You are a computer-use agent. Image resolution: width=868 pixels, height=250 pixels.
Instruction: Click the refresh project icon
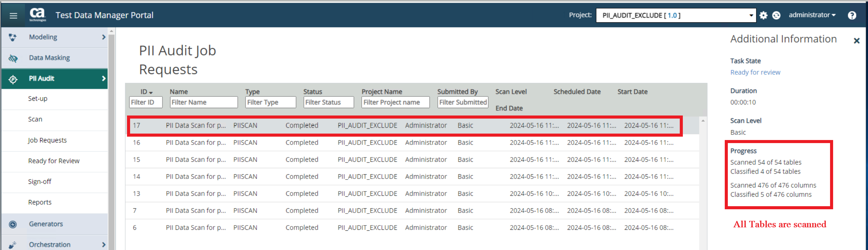pyautogui.click(x=776, y=15)
